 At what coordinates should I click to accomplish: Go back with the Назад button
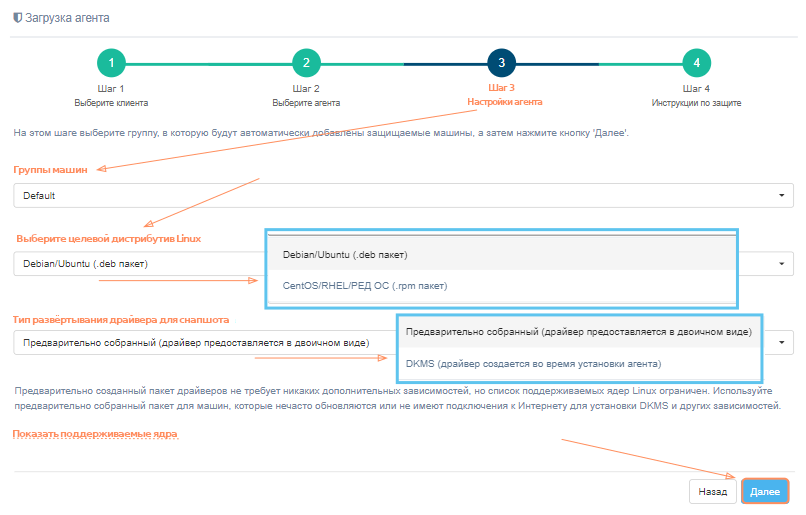[x=712, y=492]
